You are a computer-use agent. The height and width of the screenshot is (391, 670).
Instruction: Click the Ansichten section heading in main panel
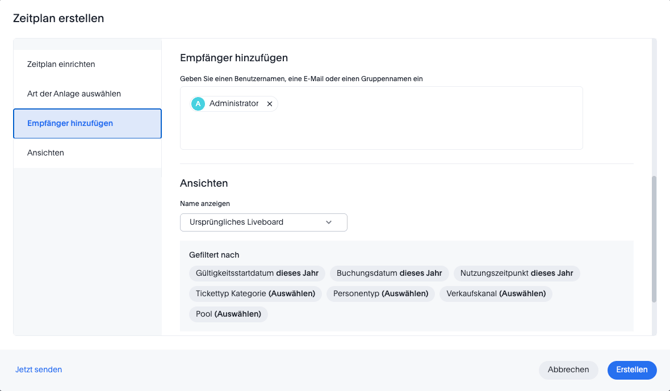point(204,183)
